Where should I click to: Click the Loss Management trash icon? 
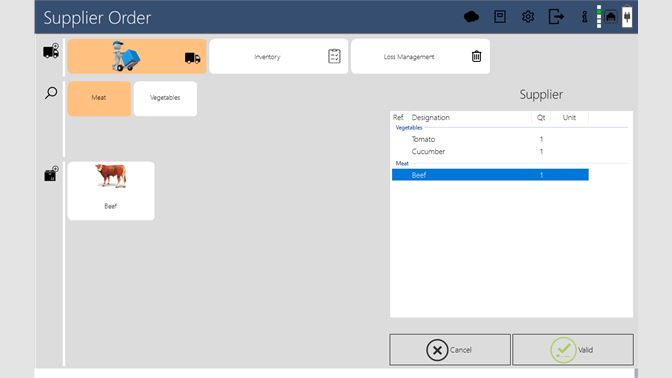coord(476,56)
